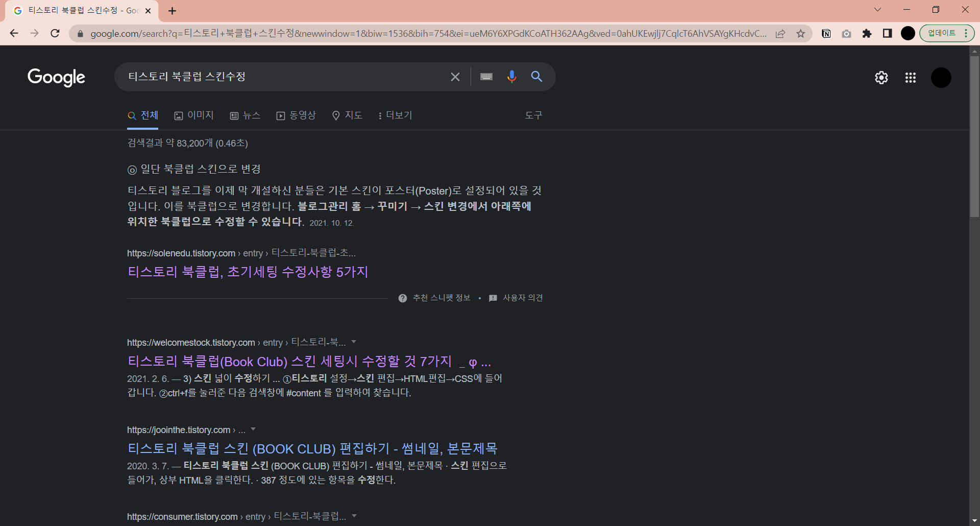The height and width of the screenshot is (526, 980).
Task: Open the on-screen keyboard input tool
Action: (x=486, y=77)
